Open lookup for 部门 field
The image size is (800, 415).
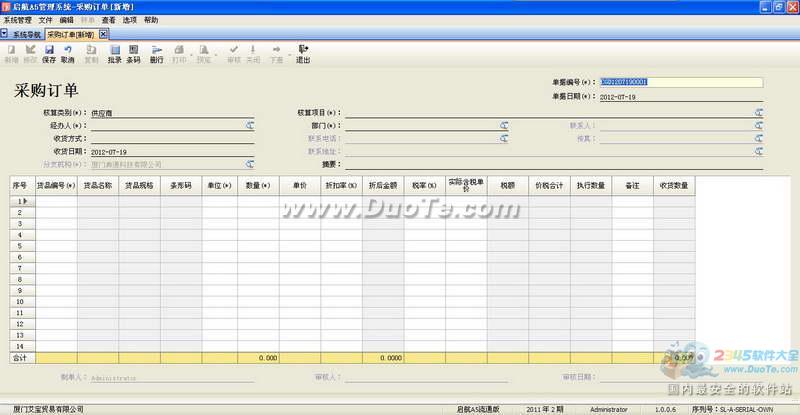tap(505, 126)
